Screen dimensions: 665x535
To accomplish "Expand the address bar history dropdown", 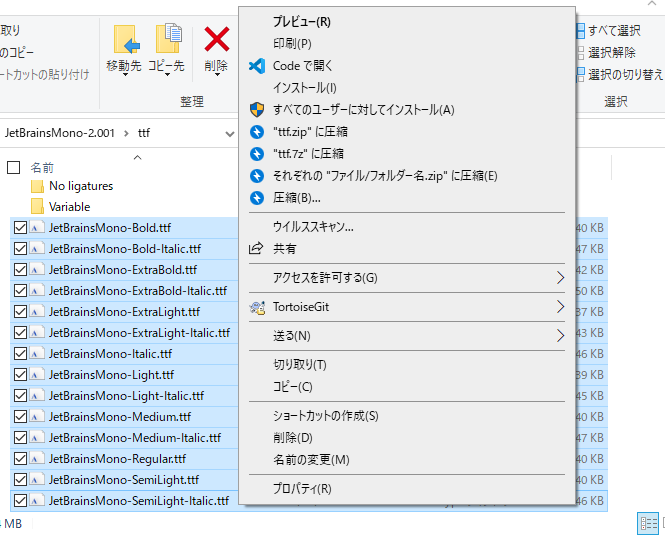I will 230,134.
